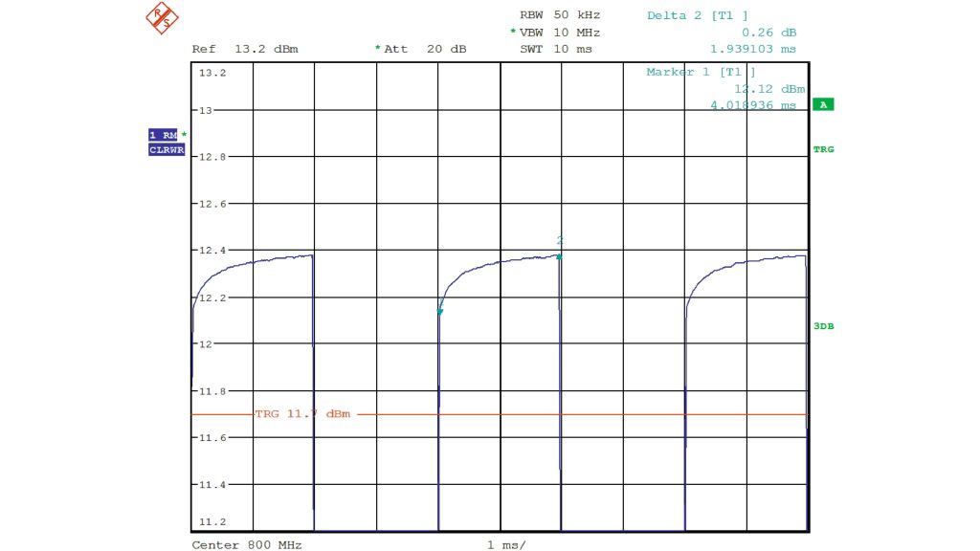The width and height of the screenshot is (980, 551).
Task: Select the 1 RM trace label
Action: point(164,135)
